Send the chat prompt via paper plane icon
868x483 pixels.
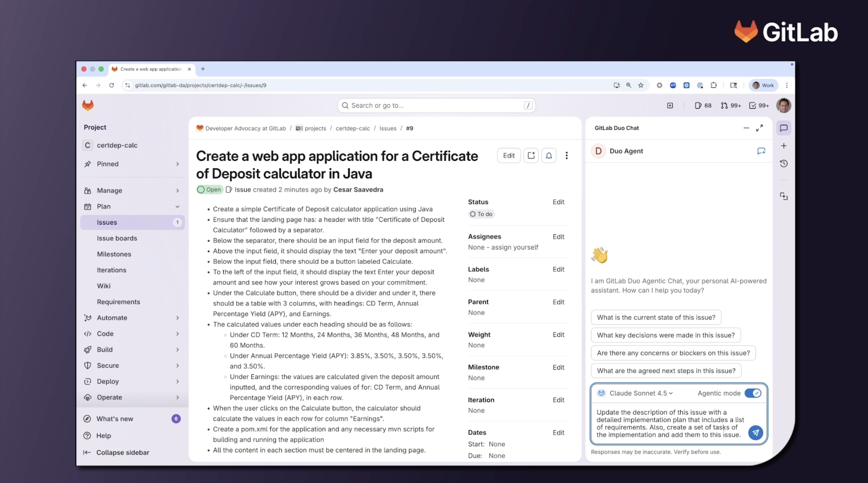[756, 433]
